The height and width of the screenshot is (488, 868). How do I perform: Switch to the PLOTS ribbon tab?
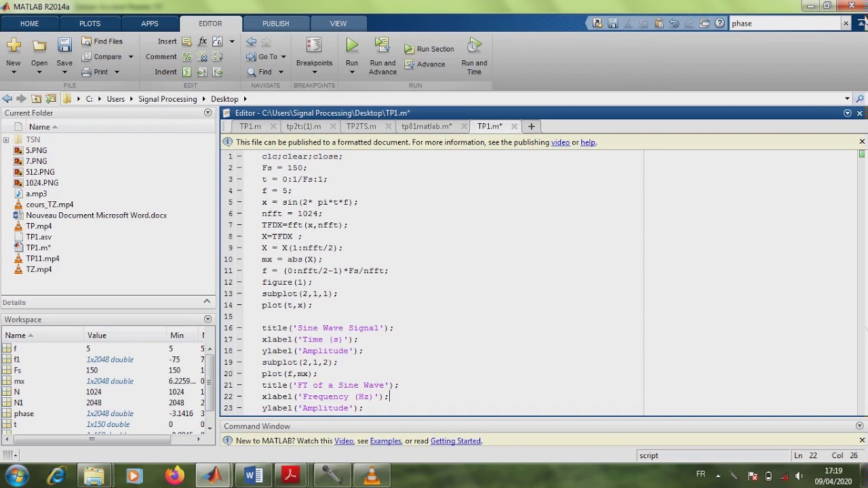click(x=90, y=24)
